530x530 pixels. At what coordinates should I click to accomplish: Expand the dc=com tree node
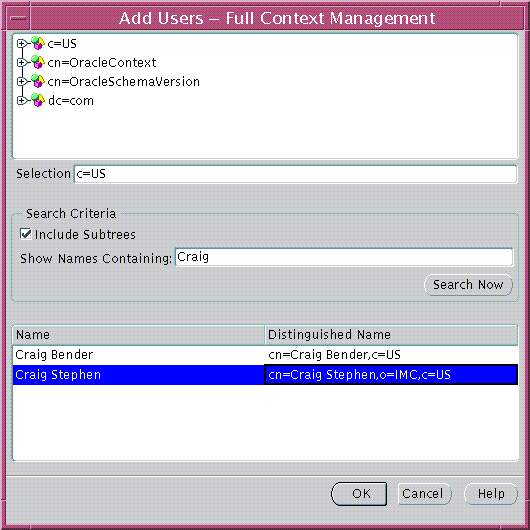[22, 100]
